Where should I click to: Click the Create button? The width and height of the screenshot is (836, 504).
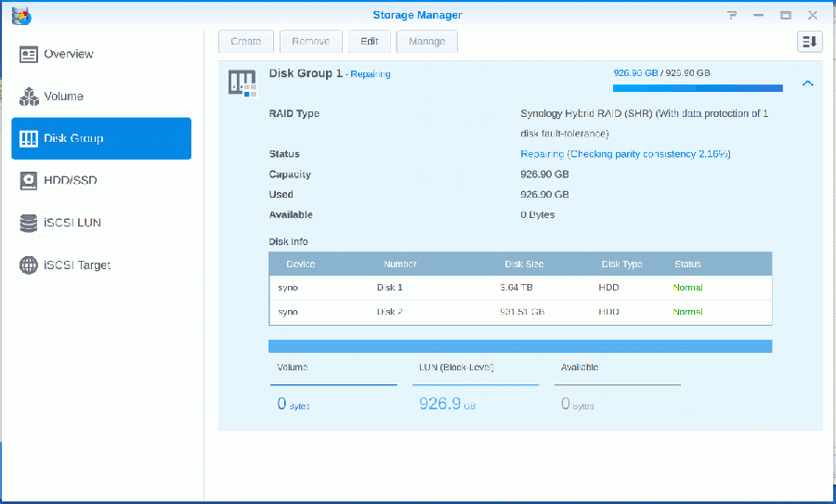(x=246, y=42)
